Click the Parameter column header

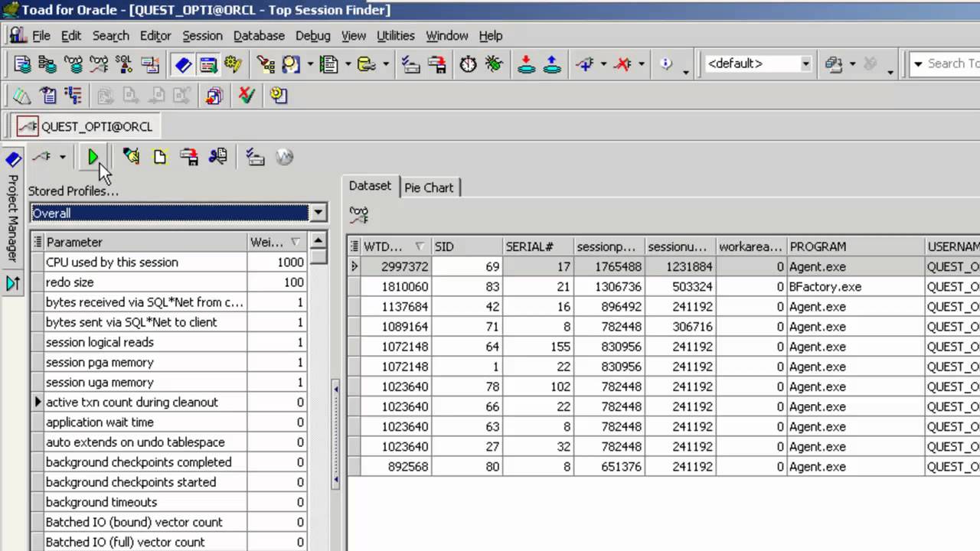coord(145,242)
